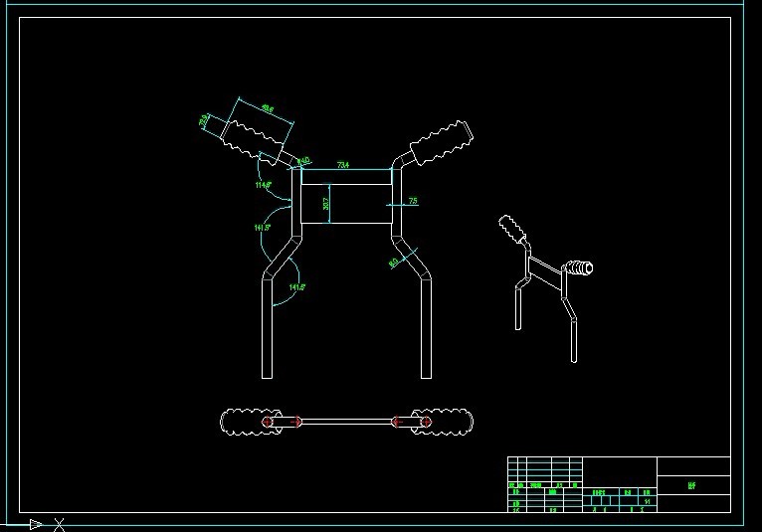
Task: Select the UCS origin icon near the X label
Action: pos(36,524)
